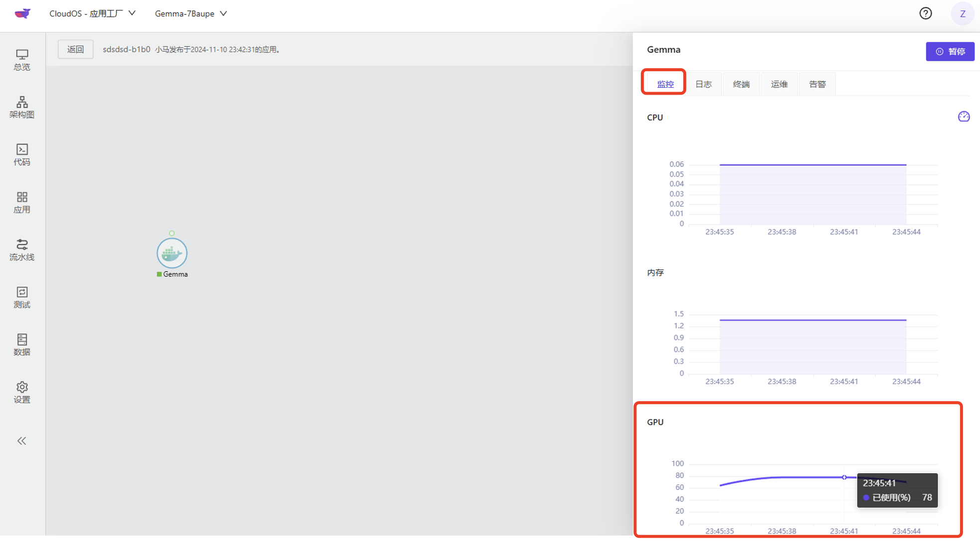Expand the CloudOS 应用工厂 dropdown
Screen dimensions: 980x552
coord(93,13)
